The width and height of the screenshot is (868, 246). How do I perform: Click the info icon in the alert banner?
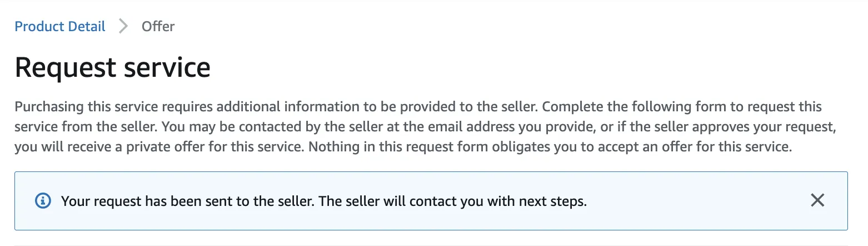click(x=43, y=201)
